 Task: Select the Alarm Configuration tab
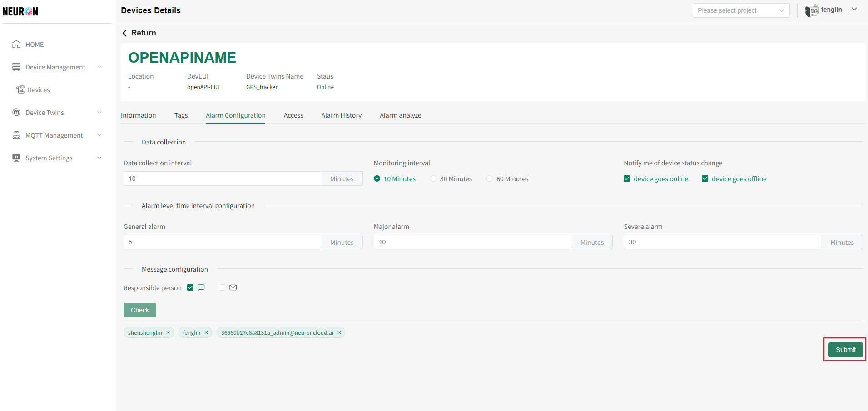[235, 115]
